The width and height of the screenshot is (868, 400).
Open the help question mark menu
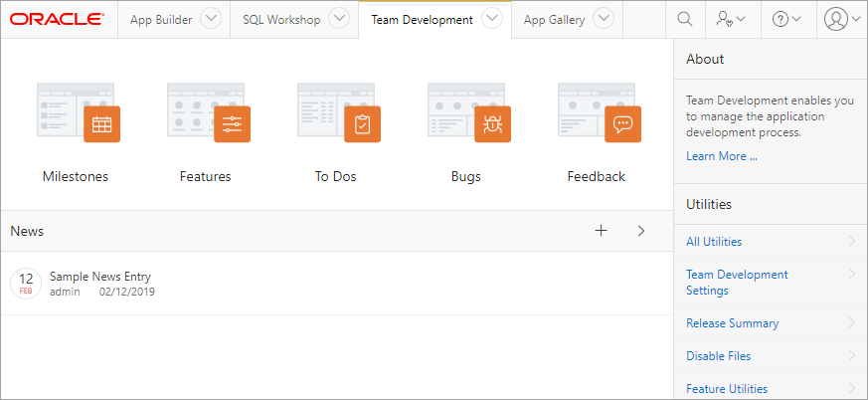pyautogui.click(x=786, y=19)
